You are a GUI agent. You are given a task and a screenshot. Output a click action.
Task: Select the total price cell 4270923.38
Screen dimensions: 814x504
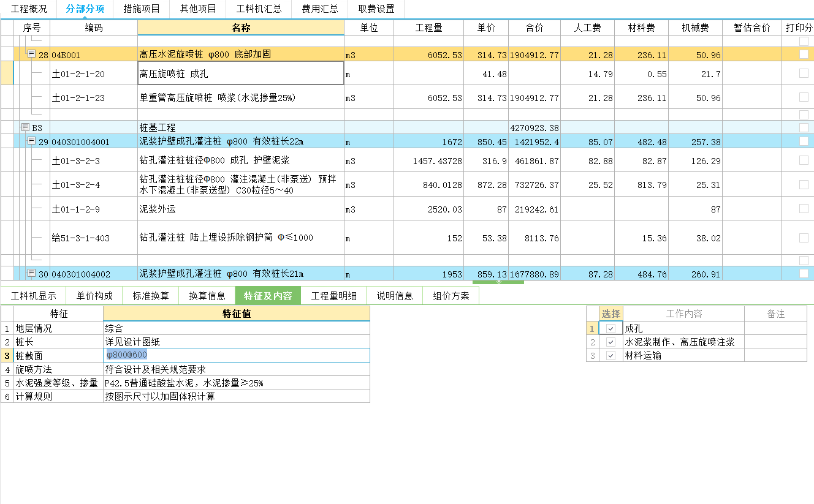tap(534, 127)
